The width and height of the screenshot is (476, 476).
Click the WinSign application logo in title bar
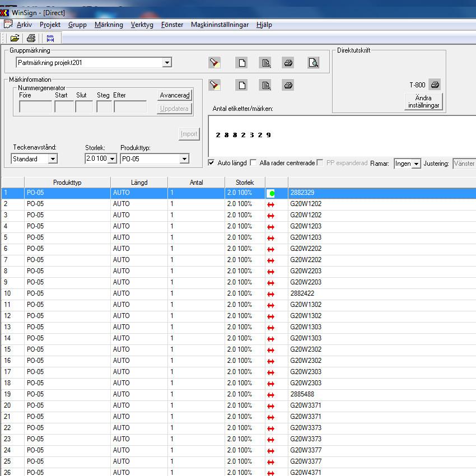coord(4,13)
